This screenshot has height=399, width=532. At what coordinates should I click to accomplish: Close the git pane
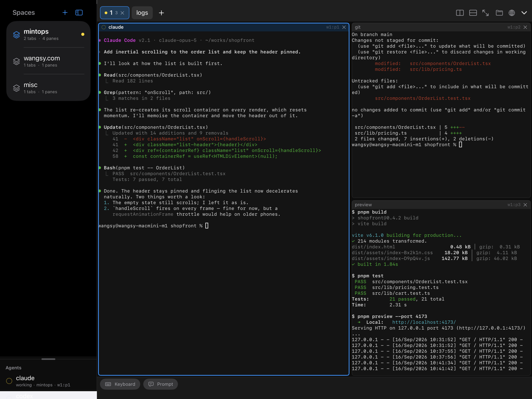526,27
